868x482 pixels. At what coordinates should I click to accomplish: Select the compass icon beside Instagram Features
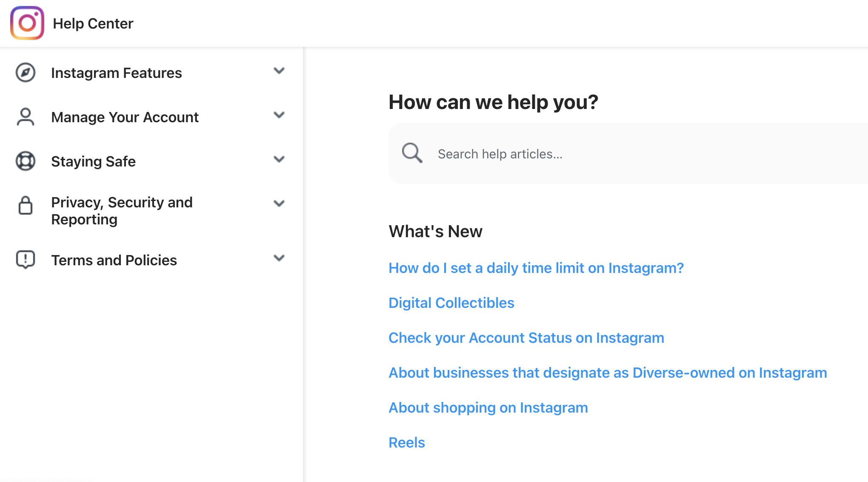pyautogui.click(x=25, y=73)
